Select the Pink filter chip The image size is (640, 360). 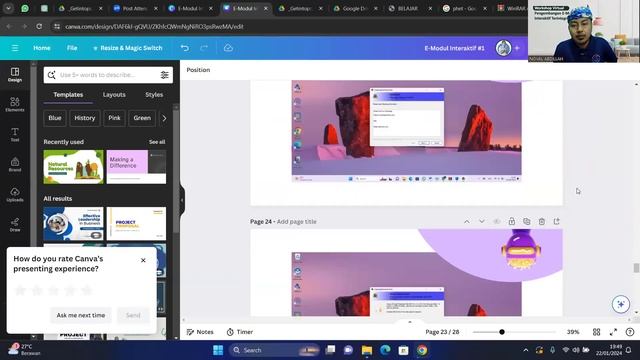pyautogui.click(x=114, y=118)
